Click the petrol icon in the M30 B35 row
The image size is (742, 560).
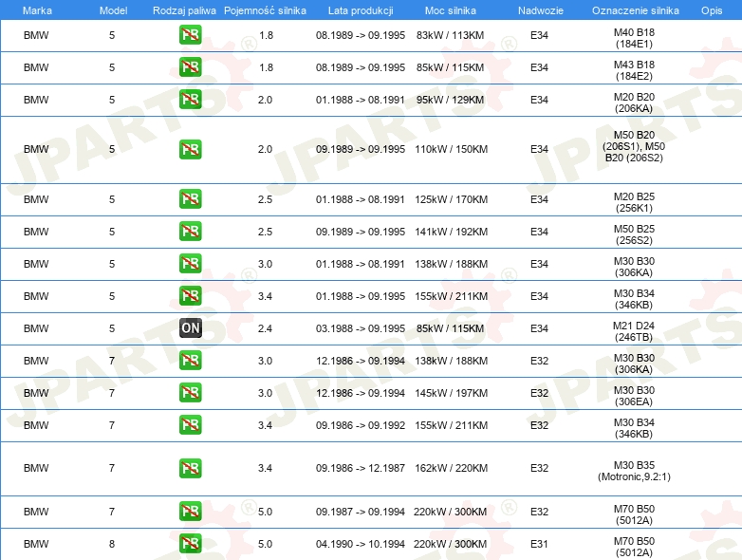point(190,468)
